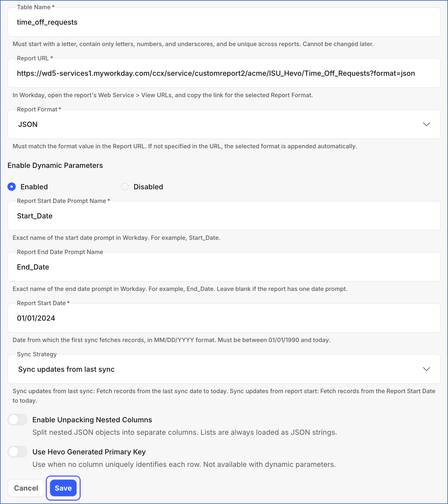Cancel the report configuration
448x504 pixels.
coord(26,488)
